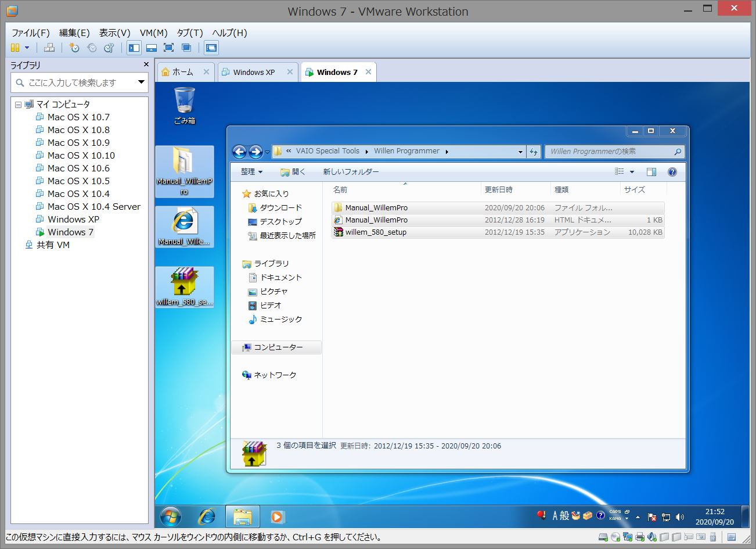Open the recent locations history dropdown

[267, 152]
